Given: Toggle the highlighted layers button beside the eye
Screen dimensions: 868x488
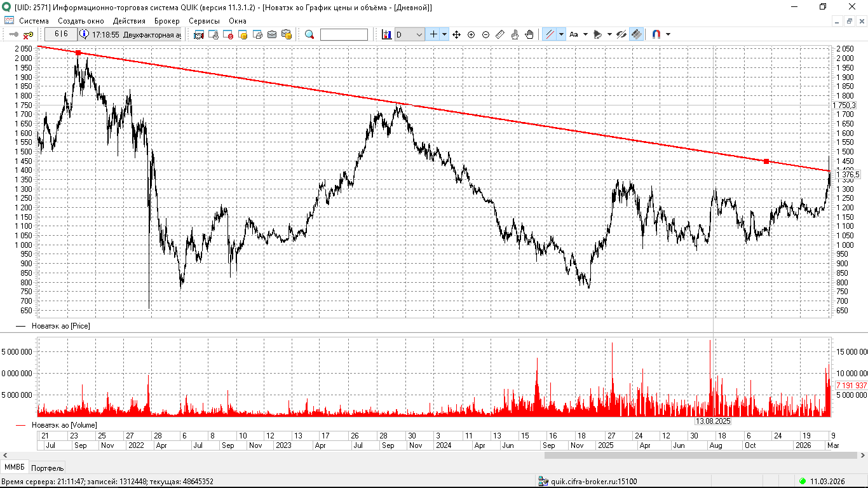Looking at the screenshot, I should click(636, 34).
